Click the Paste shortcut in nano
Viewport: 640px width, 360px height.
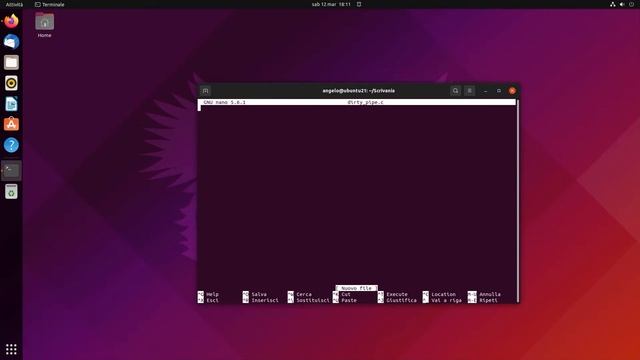[x=344, y=300]
